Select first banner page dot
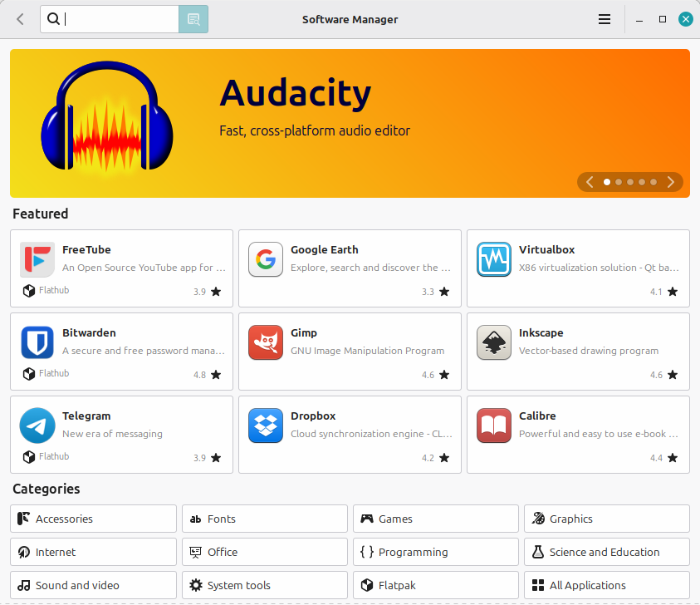The width and height of the screenshot is (700, 605). (607, 182)
